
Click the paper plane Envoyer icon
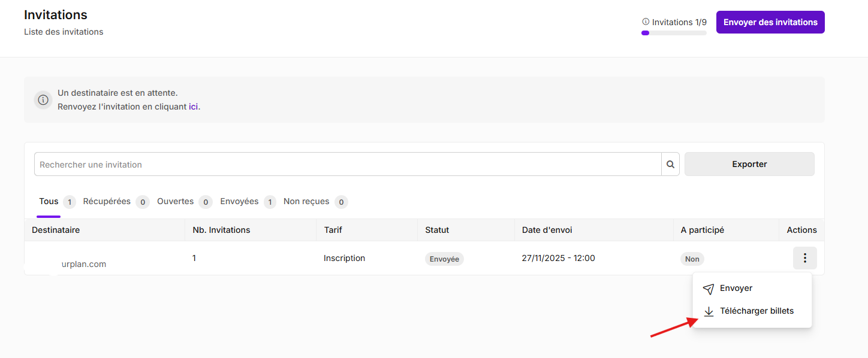[x=709, y=289]
